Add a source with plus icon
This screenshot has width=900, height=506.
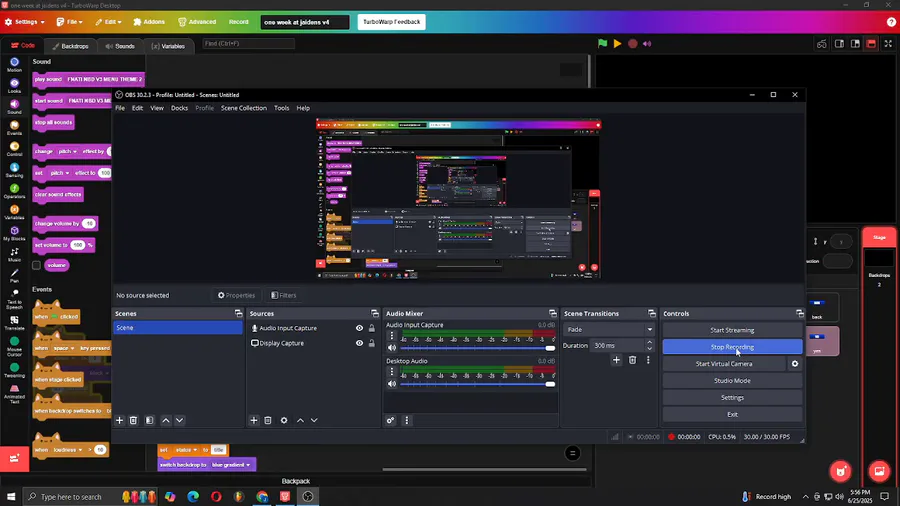point(254,421)
